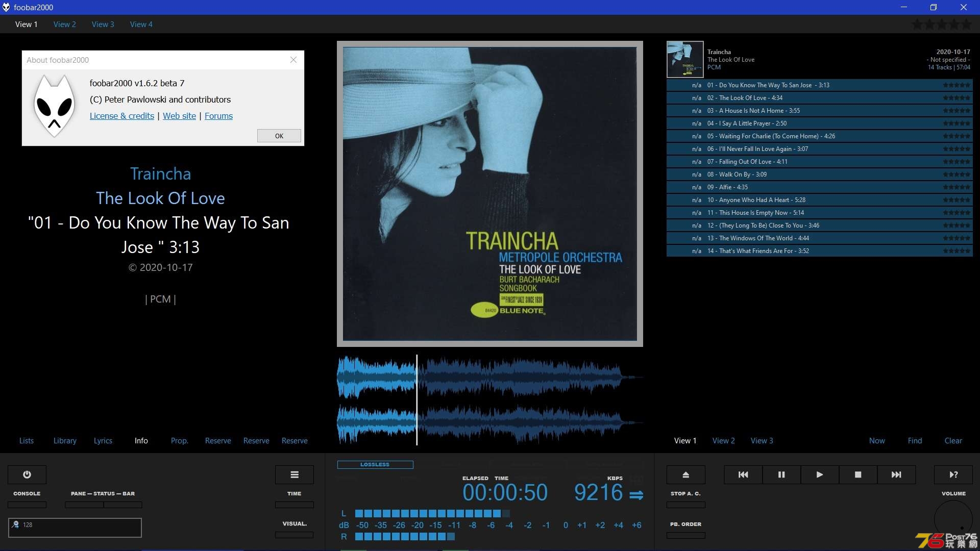
Task: Open the Web site link
Action: tap(179, 116)
